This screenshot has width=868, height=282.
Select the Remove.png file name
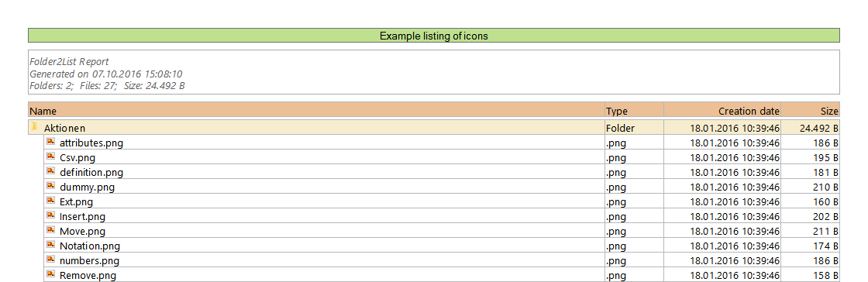point(88,275)
